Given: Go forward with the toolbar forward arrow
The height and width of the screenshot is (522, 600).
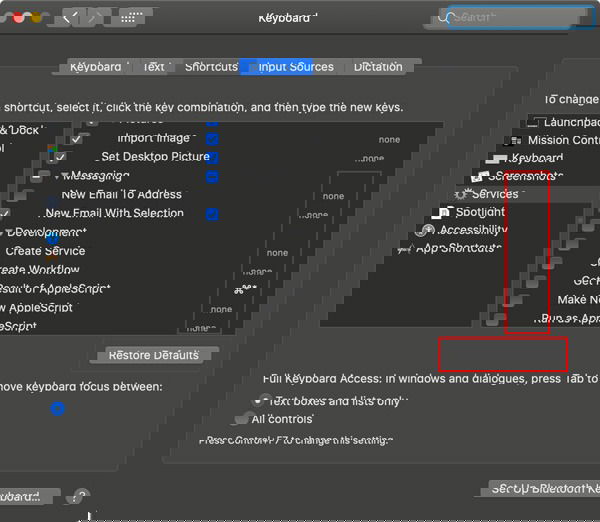Looking at the screenshot, I should point(94,17).
